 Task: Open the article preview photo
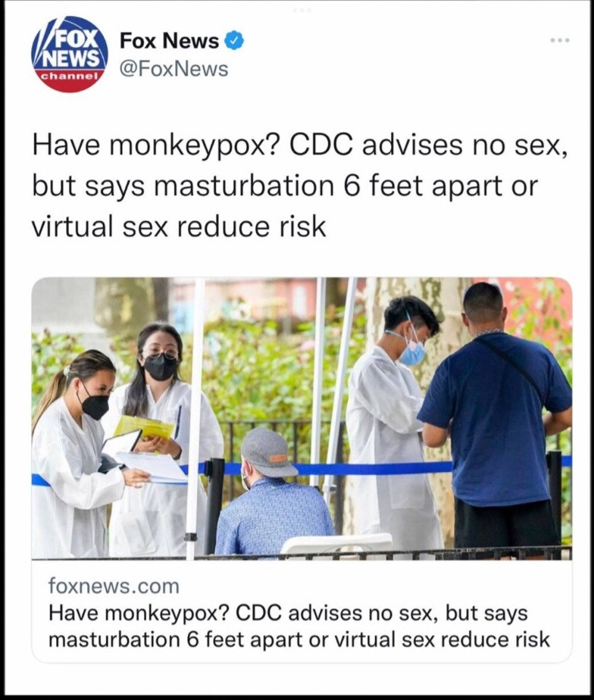(x=302, y=418)
